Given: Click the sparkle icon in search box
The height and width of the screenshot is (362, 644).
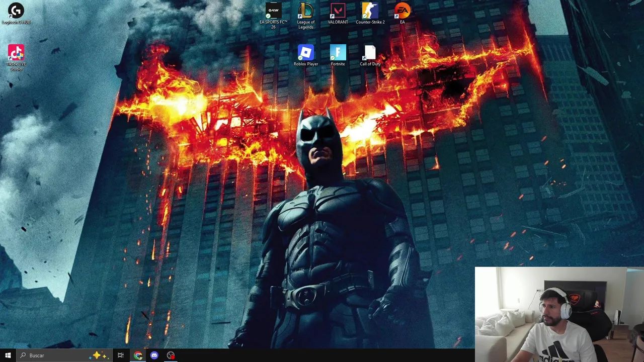Looking at the screenshot, I should coord(99,355).
